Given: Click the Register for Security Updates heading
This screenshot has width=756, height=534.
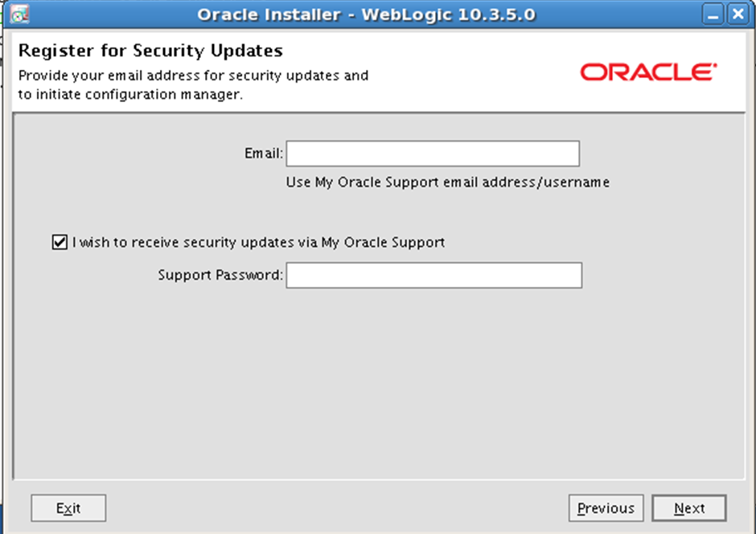Looking at the screenshot, I should click(x=150, y=51).
